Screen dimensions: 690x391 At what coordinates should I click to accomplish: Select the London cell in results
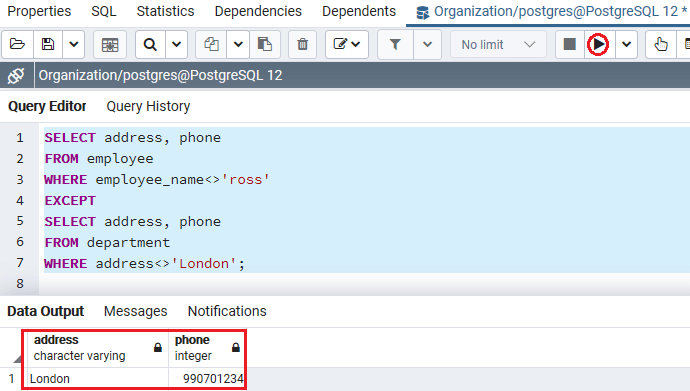[98, 379]
